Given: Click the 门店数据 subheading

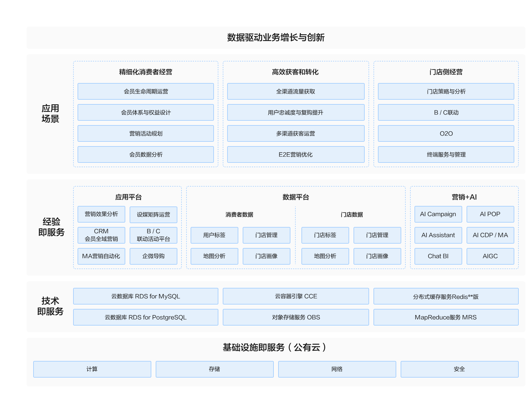Looking at the screenshot, I should [352, 215].
